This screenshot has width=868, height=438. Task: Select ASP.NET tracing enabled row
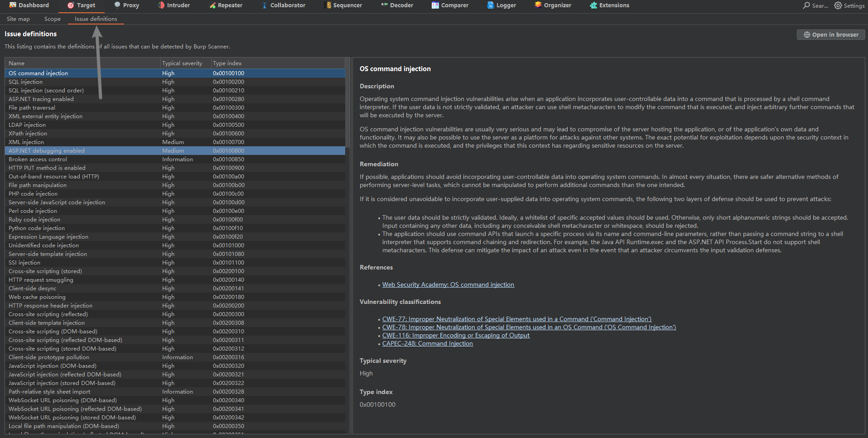click(175, 99)
